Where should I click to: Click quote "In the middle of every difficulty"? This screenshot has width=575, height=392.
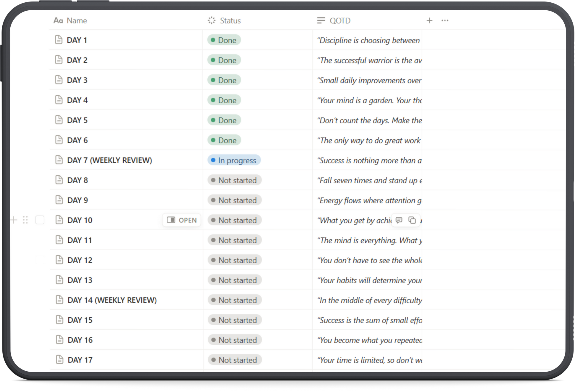(x=369, y=300)
